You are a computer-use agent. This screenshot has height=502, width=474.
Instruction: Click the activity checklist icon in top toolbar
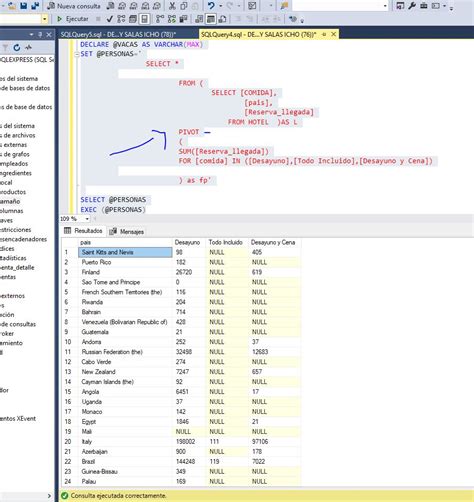pos(252,6)
